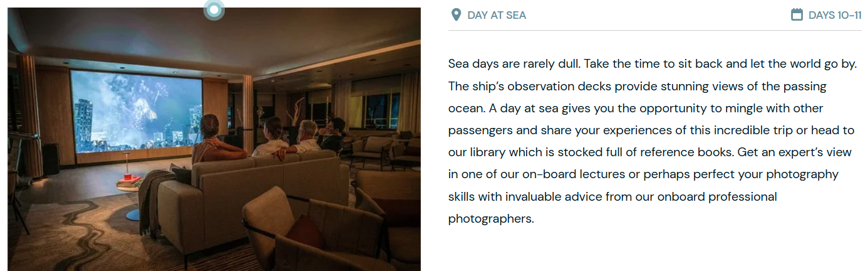
Task: Click the DAY AT SEA heading
Action: (x=497, y=15)
